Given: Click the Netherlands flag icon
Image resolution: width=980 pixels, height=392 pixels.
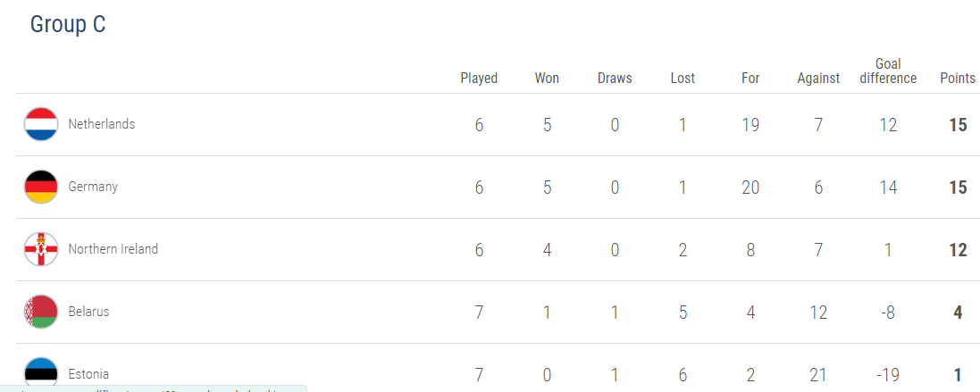Looking at the screenshot, I should pos(41,124).
